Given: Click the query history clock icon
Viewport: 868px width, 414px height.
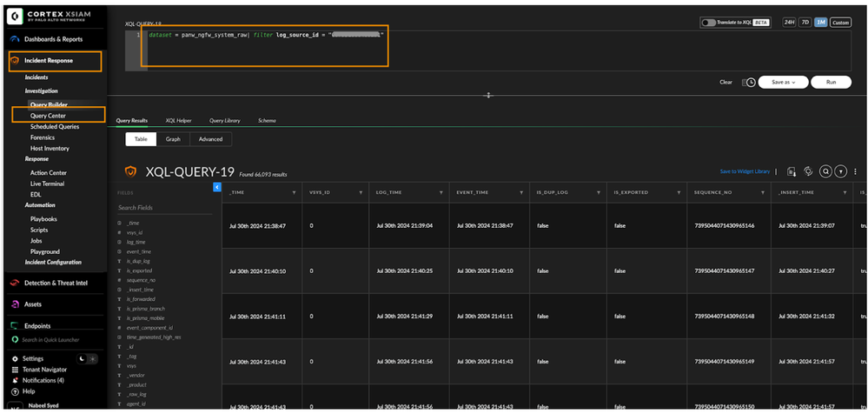Looking at the screenshot, I should point(750,82).
